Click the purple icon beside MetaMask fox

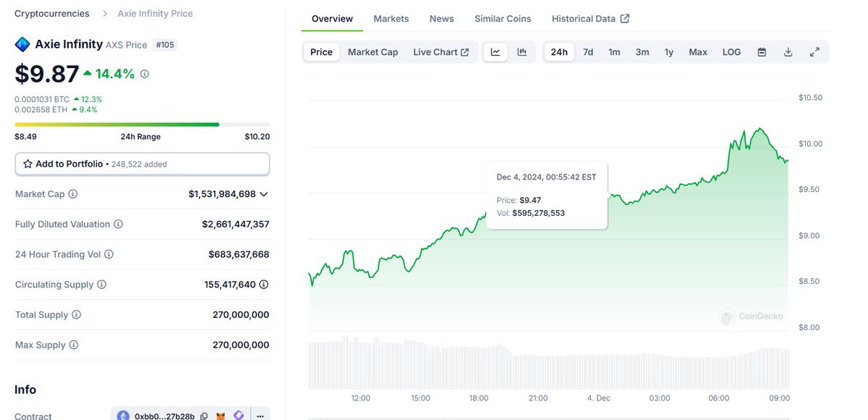(239, 416)
